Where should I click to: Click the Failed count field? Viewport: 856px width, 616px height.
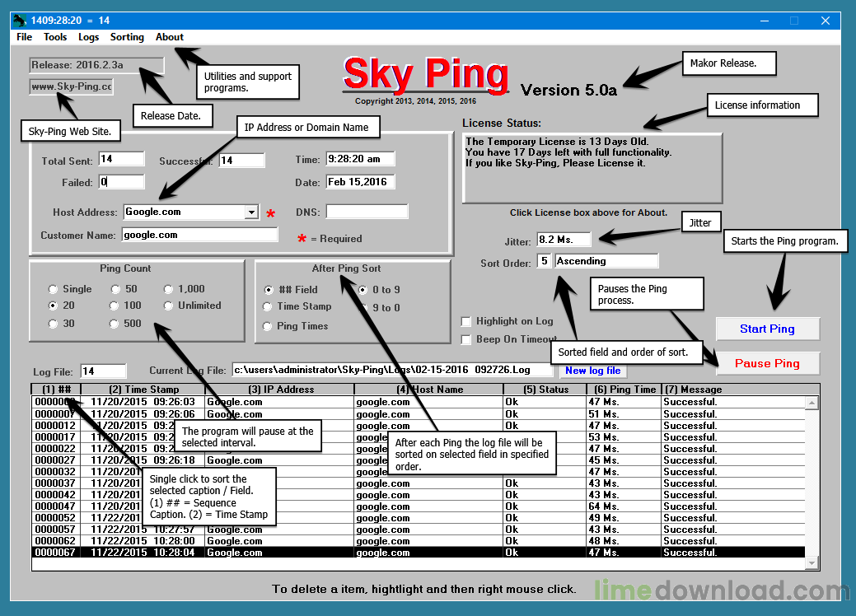122,182
